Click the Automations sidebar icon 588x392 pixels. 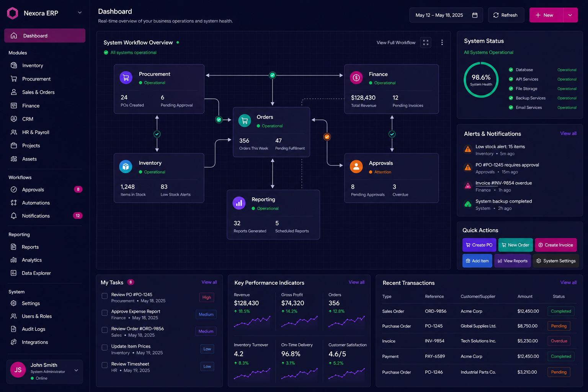14,203
